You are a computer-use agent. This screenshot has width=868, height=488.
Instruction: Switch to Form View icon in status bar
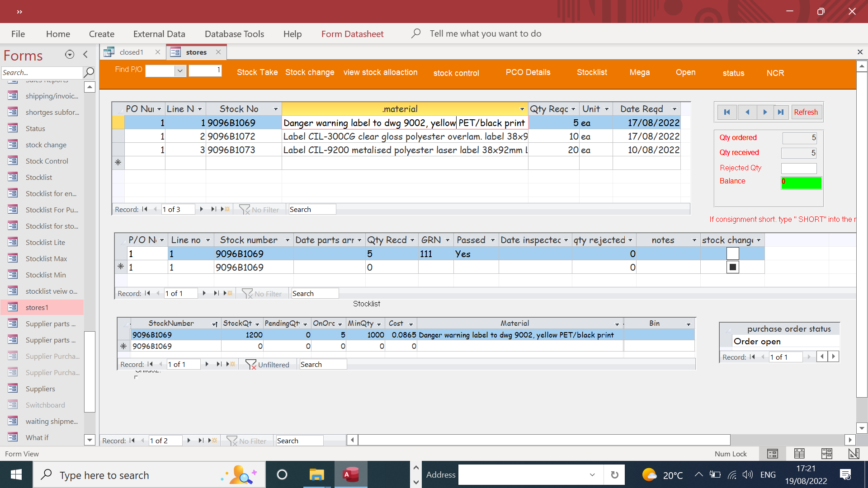point(773,453)
